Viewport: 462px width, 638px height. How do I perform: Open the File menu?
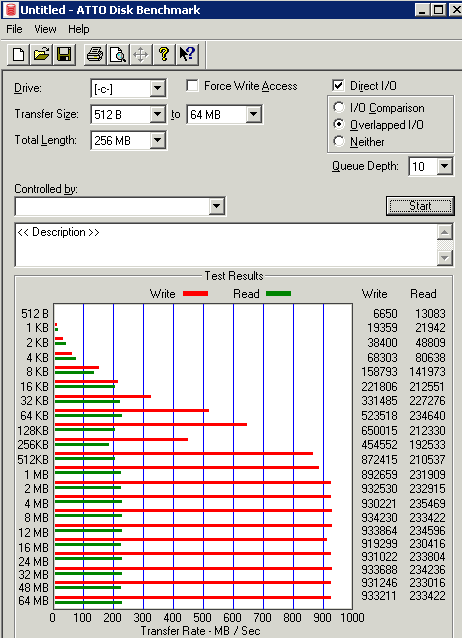coord(14,29)
